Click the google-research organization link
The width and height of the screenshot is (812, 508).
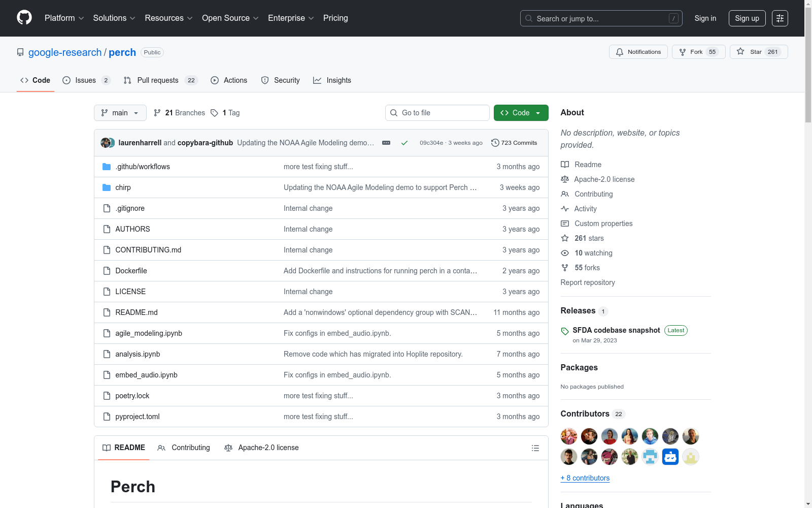coord(65,52)
